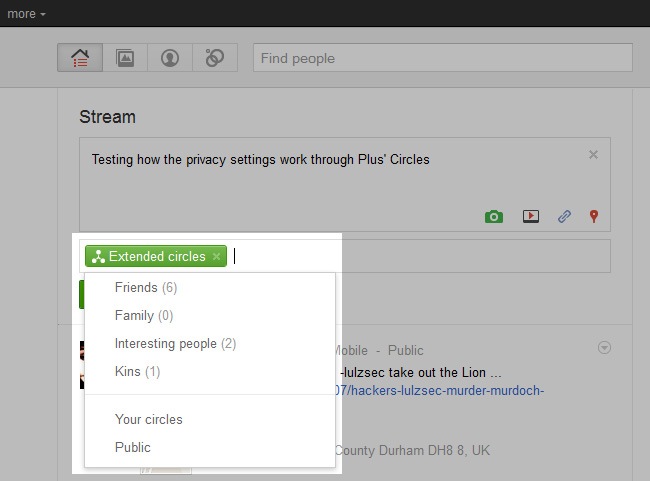
Task: Add a photo with the camera icon
Action: pos(493,216)
